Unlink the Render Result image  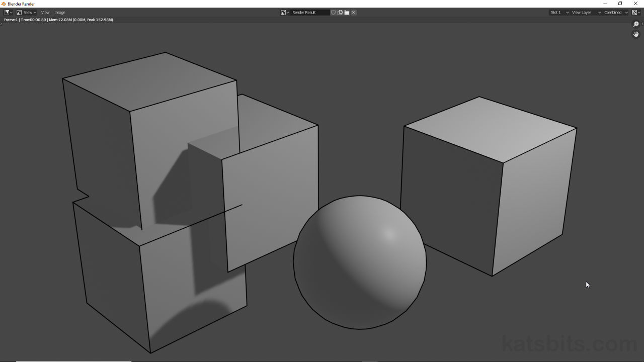354,12
